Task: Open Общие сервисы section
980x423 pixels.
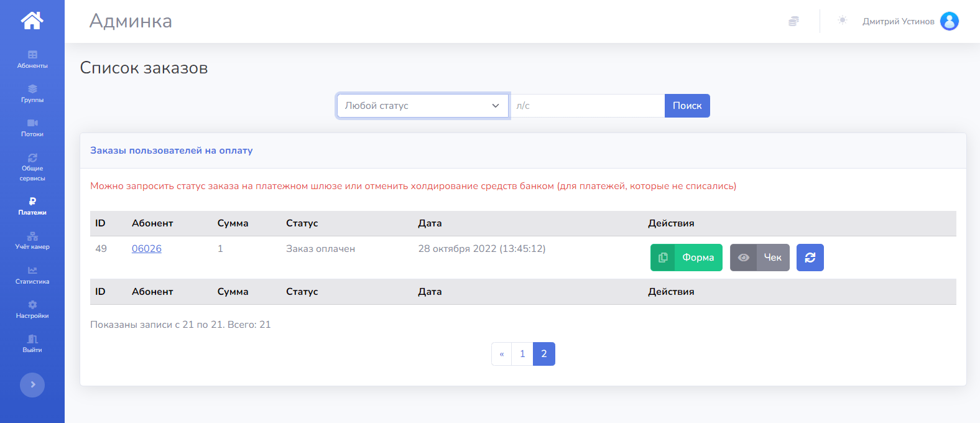Action: (x=32, y=167)
